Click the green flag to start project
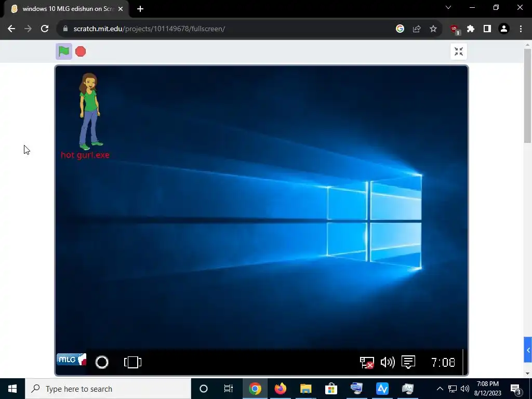 [x=64, y=51]
